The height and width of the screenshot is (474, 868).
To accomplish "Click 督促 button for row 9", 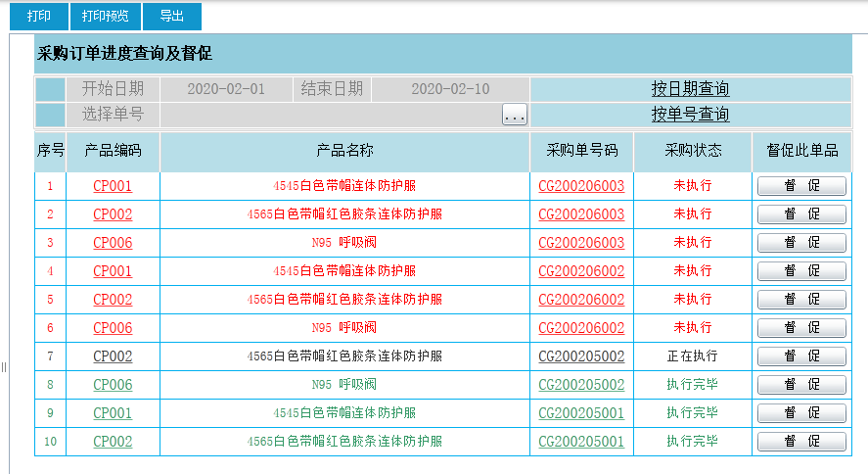I will 801,413.
